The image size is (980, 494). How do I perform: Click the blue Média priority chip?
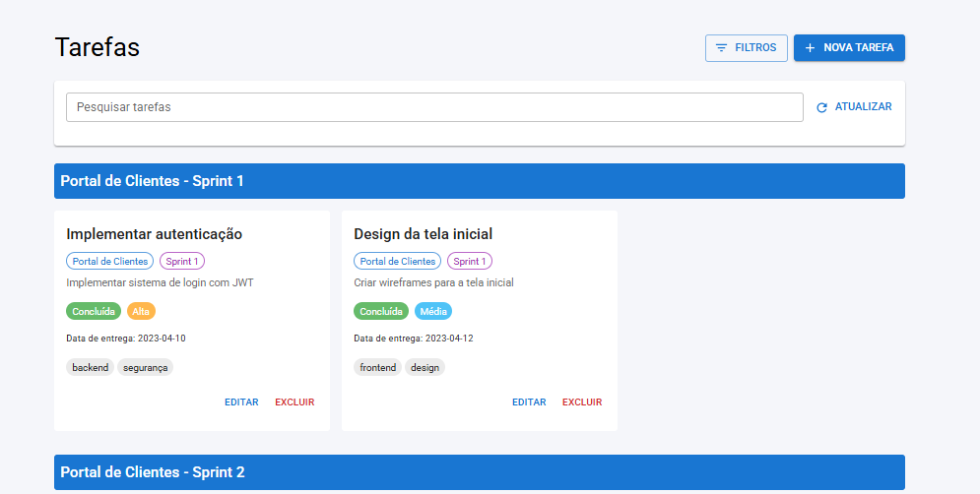click(x=432, y=311)
